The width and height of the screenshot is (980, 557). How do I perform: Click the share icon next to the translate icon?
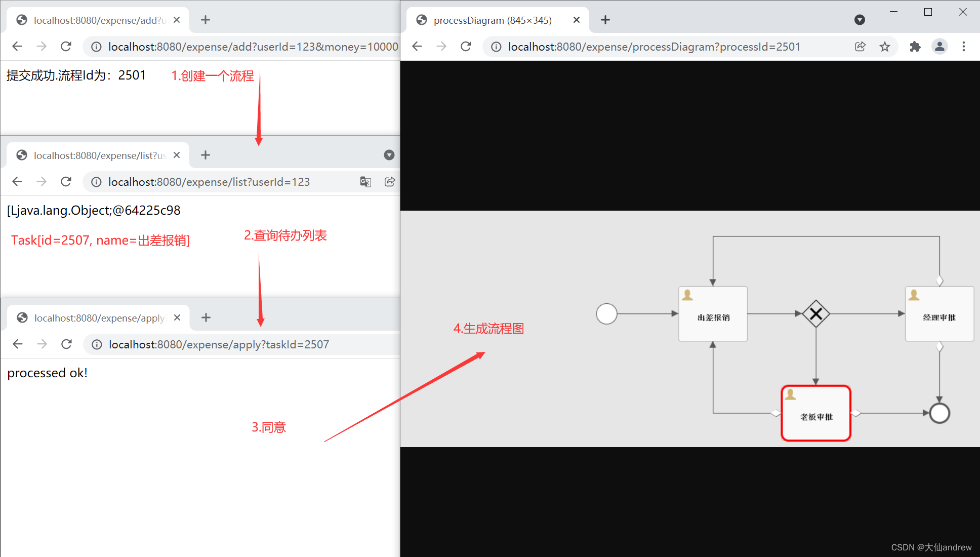pos(389,182)
